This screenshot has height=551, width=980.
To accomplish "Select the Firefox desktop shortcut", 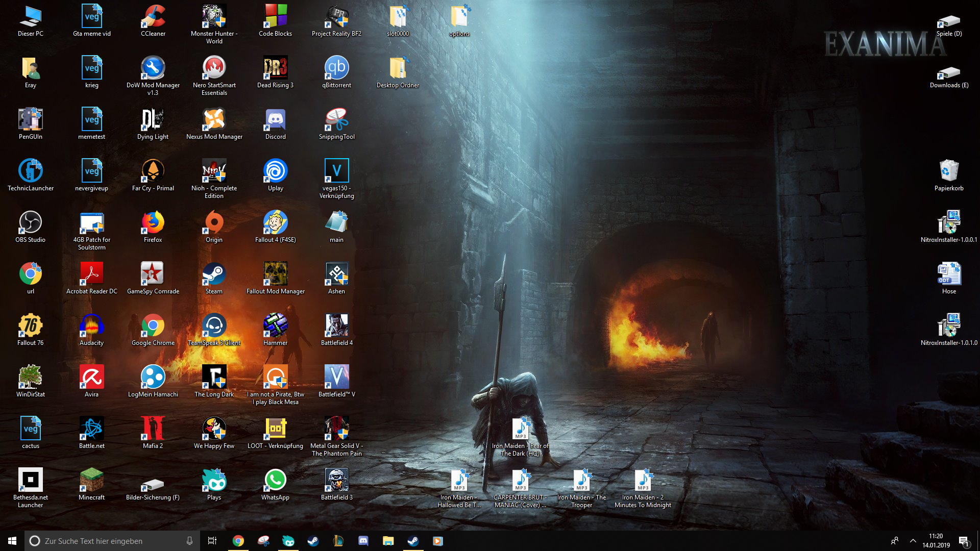I will pyautogui.click(x=153, y=227).
